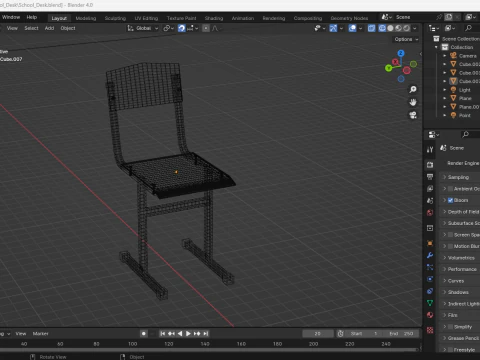This screenshot has width=480, height=360.
Task: Collapse the Collection in outliner
Action: [x=436, y=47]
